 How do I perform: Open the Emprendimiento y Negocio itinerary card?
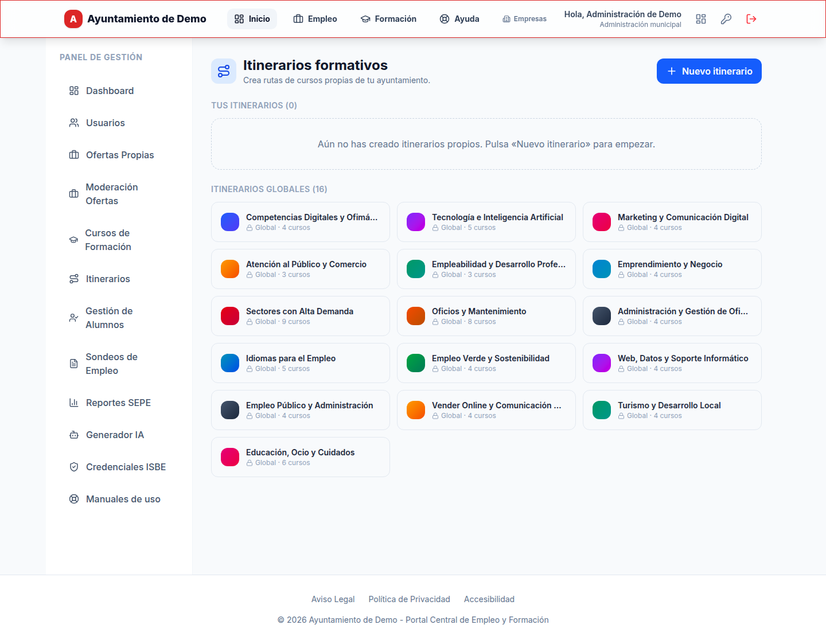click(672, 269)
